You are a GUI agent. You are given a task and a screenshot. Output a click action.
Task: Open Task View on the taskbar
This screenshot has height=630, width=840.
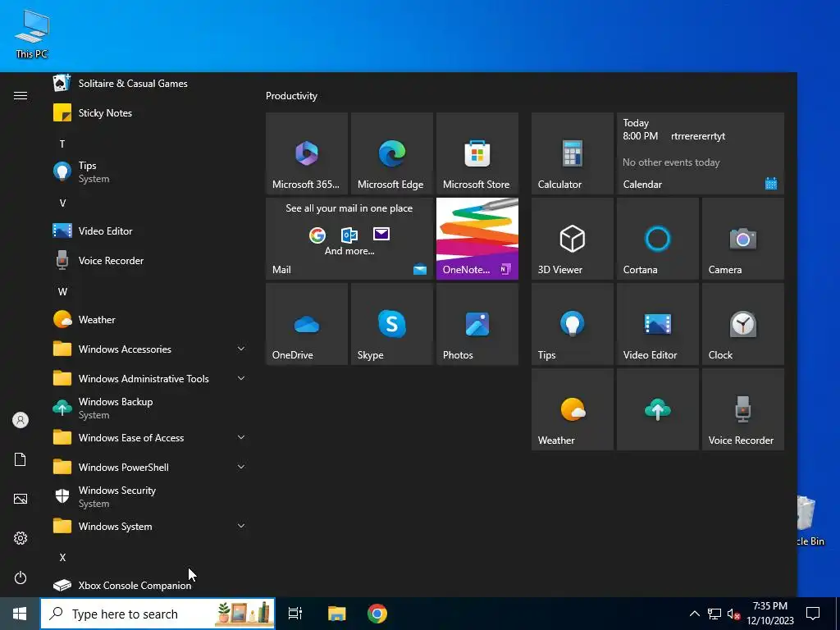(x=295, y=614)
